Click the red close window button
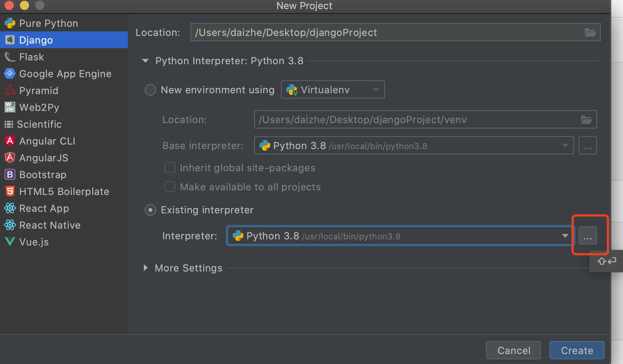The image size is (623, 364). 9,5
